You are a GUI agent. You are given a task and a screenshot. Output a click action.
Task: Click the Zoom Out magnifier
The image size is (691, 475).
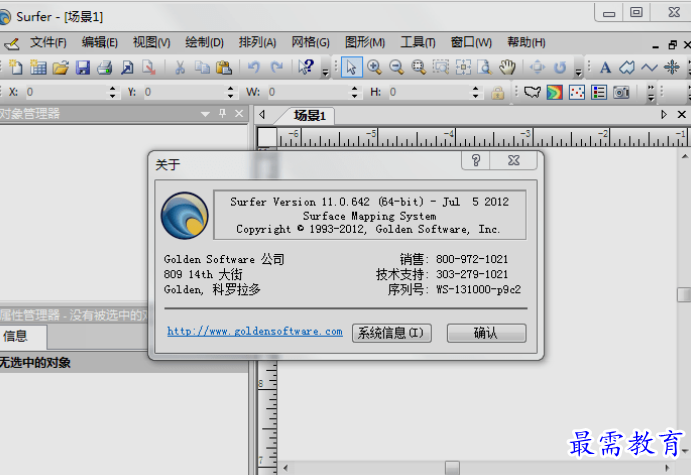pos(397,67)
